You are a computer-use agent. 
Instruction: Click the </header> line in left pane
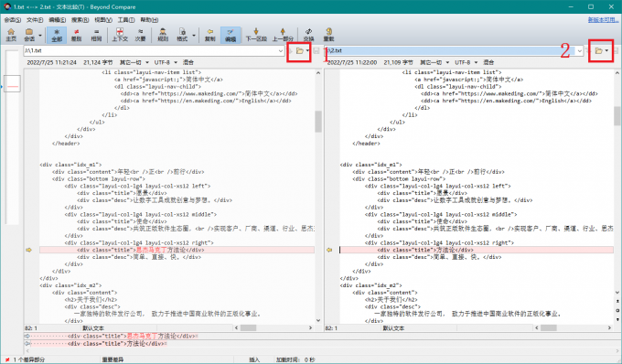tap(66, 144)
